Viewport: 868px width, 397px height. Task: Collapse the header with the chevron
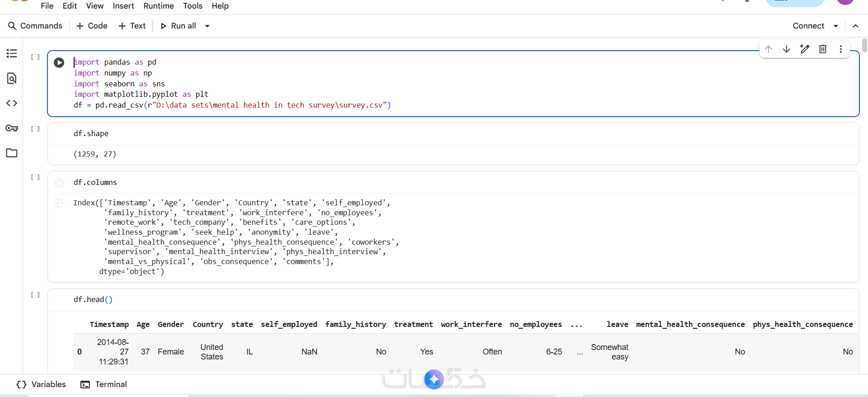coord(855,26)
